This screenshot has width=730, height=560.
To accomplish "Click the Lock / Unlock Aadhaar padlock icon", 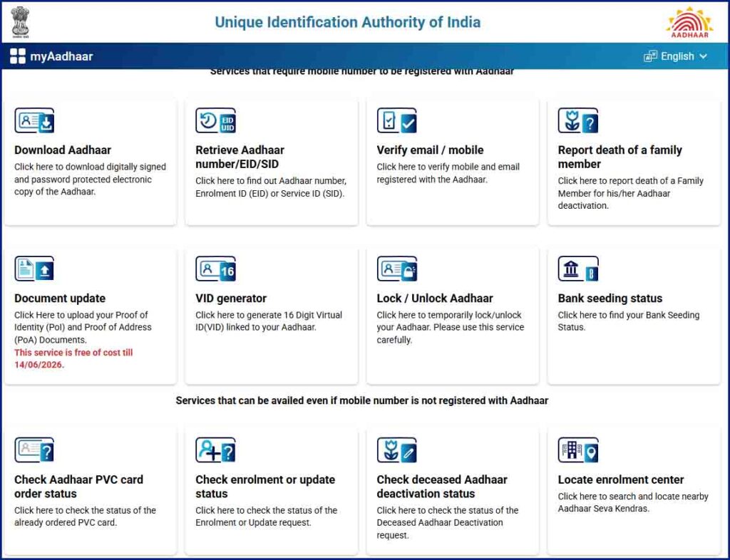I will pyautogui.click(x=398, y=269).
